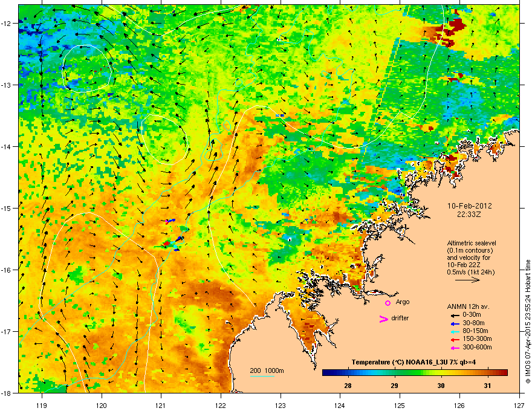Click the colorbar tick label 29
The image size is (532, 411).
tap(394, 386)
